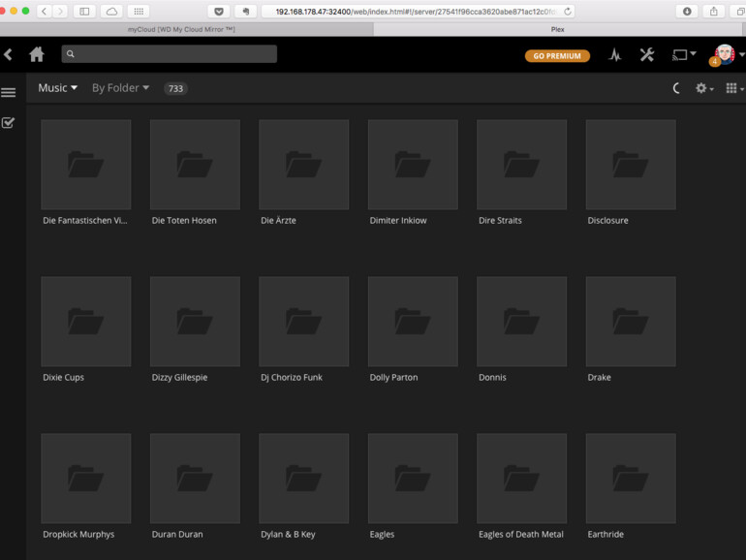Open the Dizzy Gillespie folder thumbnail
Screen dimensions: 746x560
pyautogui.click(x=195, y=322)
